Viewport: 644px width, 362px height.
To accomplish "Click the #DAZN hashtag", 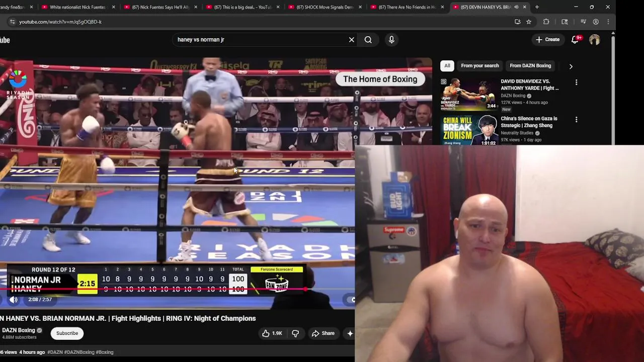I will tap(55, 352).
